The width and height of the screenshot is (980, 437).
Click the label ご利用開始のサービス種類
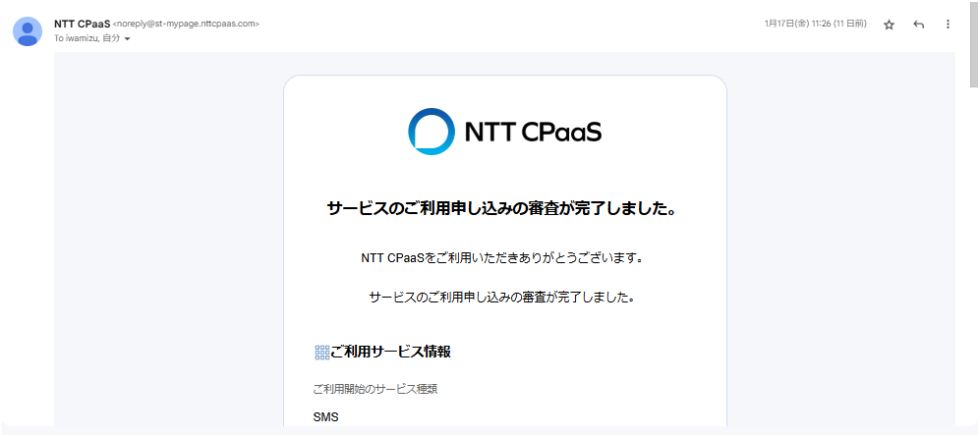375,389
